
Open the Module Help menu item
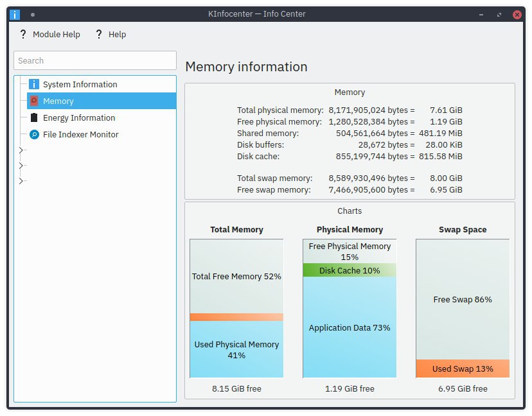coord(50,34)
